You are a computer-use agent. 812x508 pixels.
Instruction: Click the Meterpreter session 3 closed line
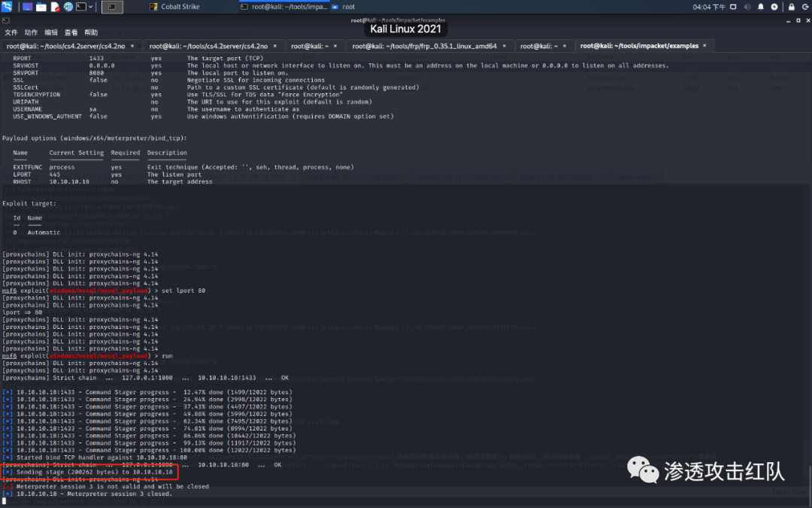coord(87,494)
